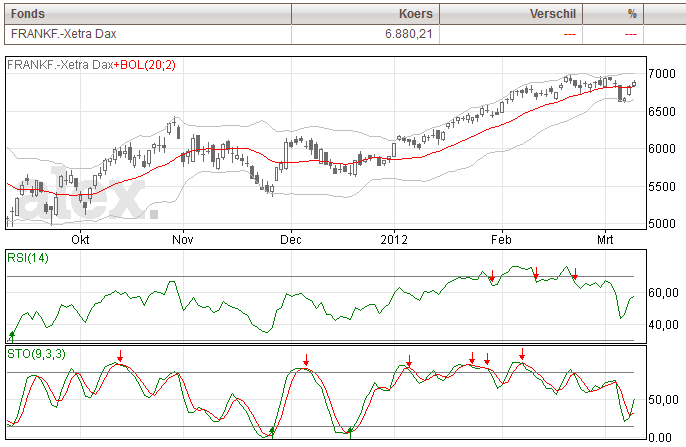This screenshot has height=447, width=686.
Task: Click the STO(9,3,3) indicator label
Action: click(x=36, y=353)
